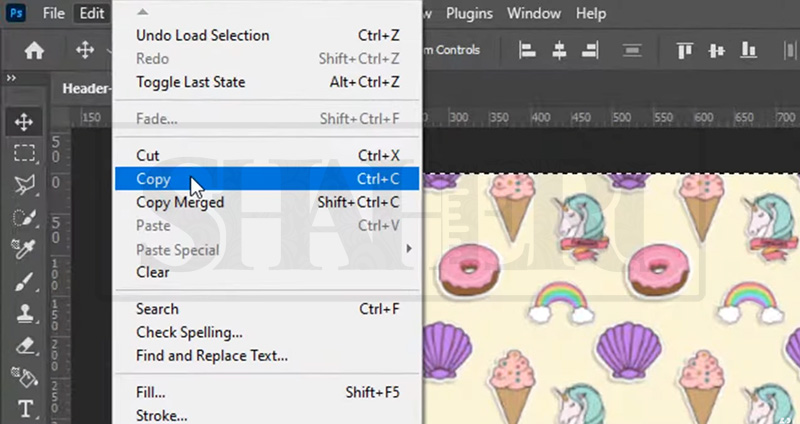Click the align left edges icon
Viewport: 800px width, 424px height.
(x=528, y=50)
